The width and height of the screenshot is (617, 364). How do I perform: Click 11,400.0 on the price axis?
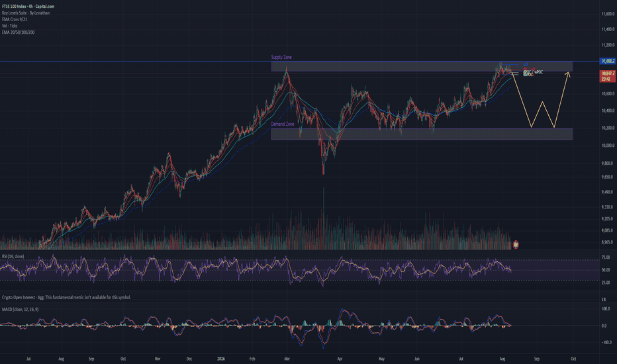click(608, 29)
